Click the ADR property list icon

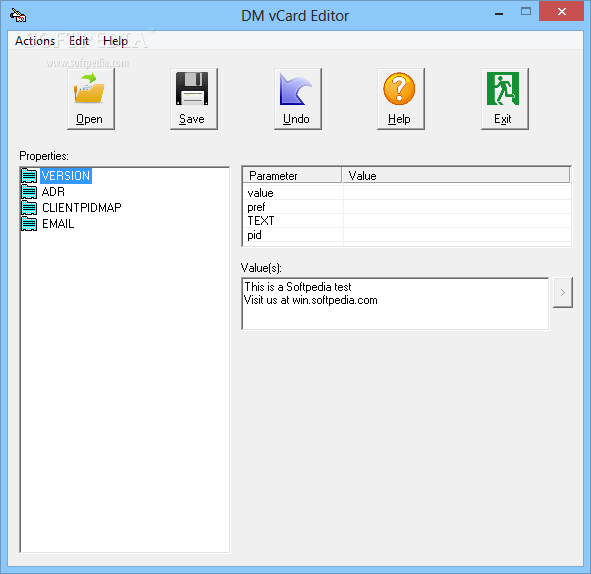[x=29, y=191]
